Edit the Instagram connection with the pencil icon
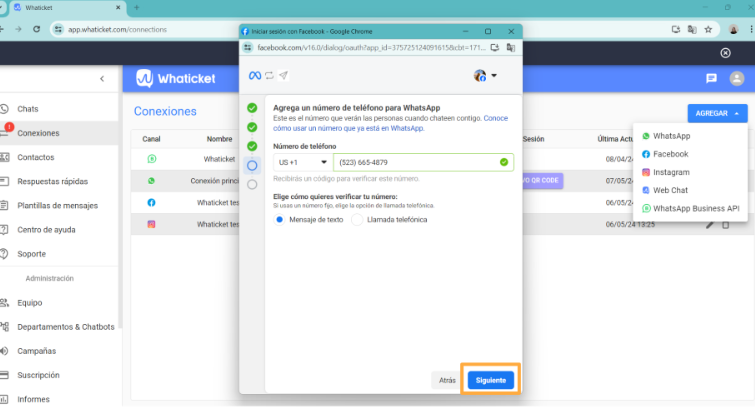The height and width of the screenshot is (410, 755). pos(709,225)
